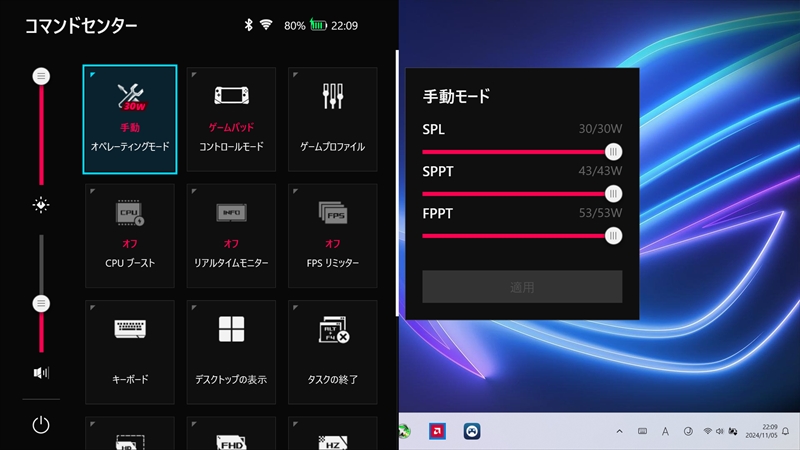
Task: Click the Show Desktop tile
Action: coord(231,352)
